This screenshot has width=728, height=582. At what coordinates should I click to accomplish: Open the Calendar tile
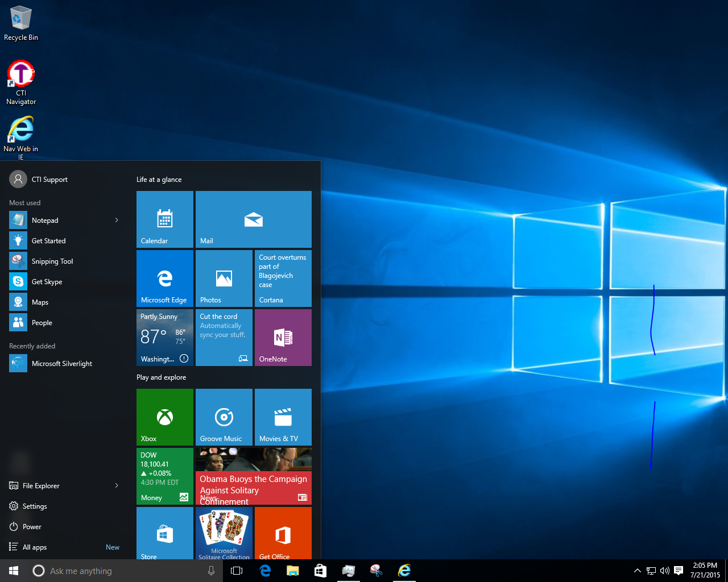pos(165,219)
